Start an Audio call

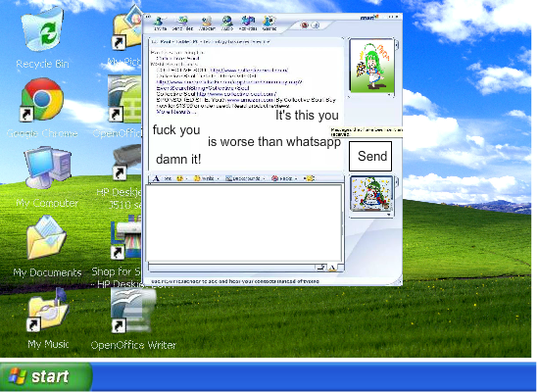[x=226, y=24]
